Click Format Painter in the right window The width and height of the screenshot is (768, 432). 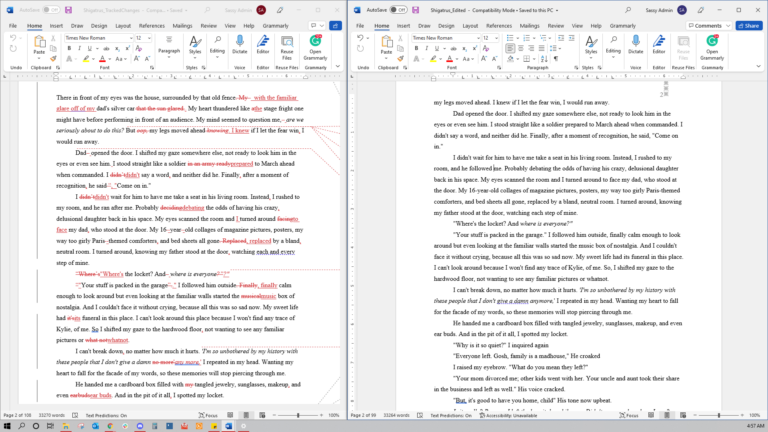tap(401, 59)
